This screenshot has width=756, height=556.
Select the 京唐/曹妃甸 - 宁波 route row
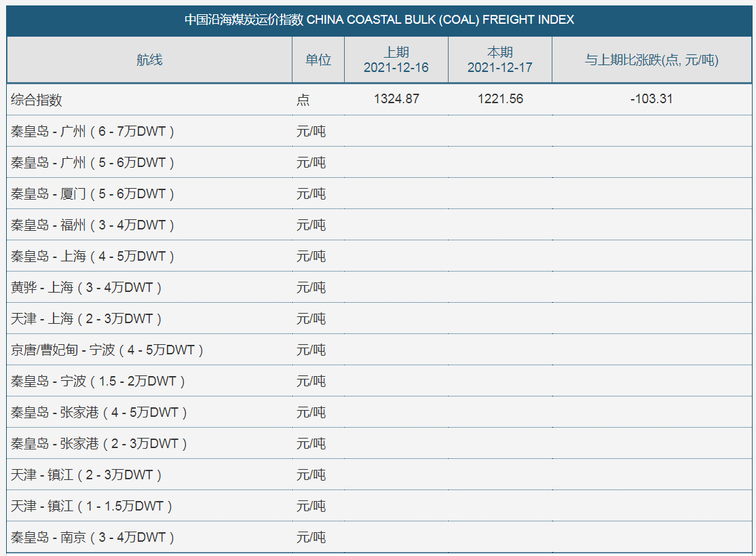click(107, 350)
